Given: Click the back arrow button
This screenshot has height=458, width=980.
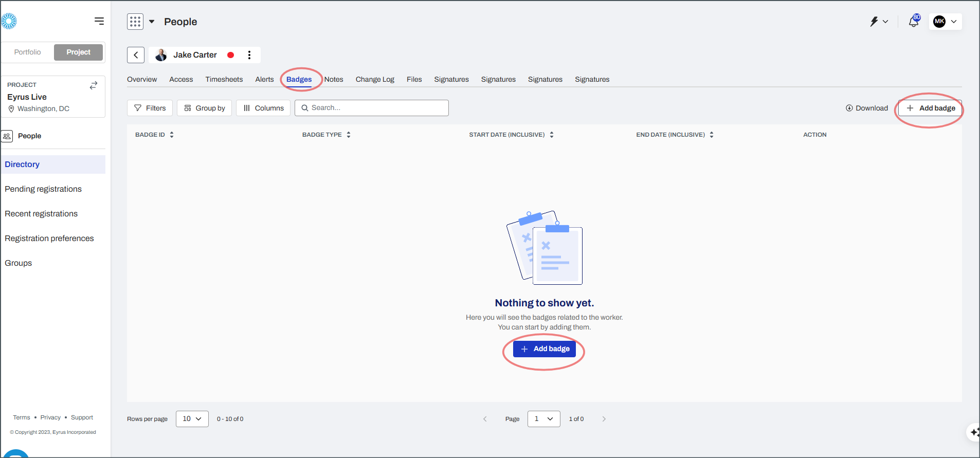Looking at the screenshot, I should tap(136, 55).
